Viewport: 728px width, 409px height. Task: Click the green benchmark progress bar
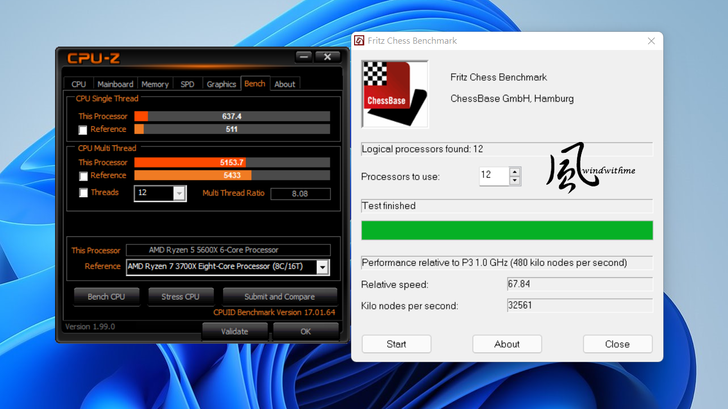pyautogui.click(x=507, y=230)
